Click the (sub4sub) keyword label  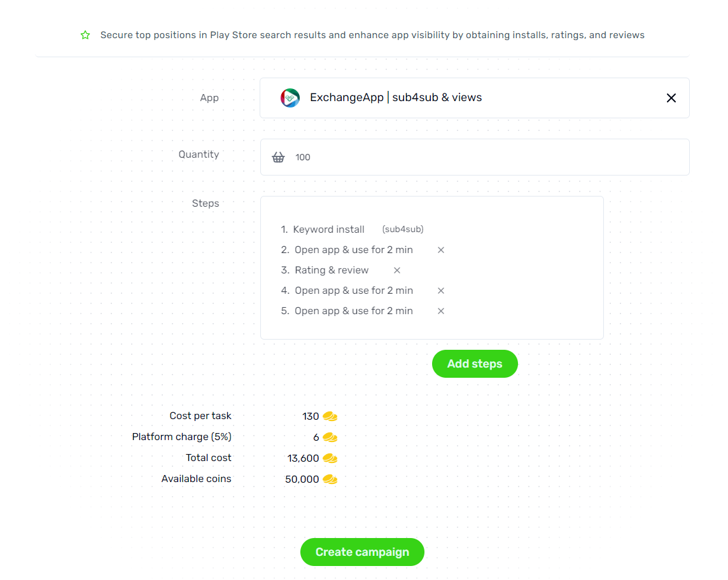pyautogui.click(x=403, y=229)
